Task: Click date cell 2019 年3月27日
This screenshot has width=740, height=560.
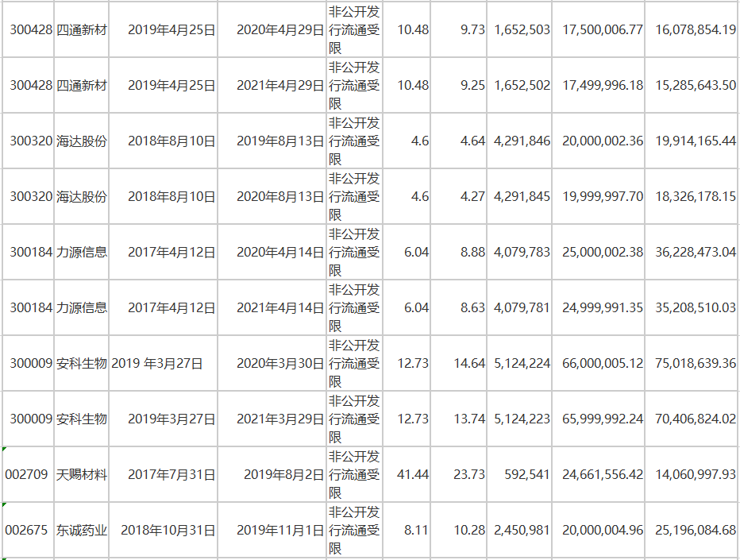Action: point(164,363)
